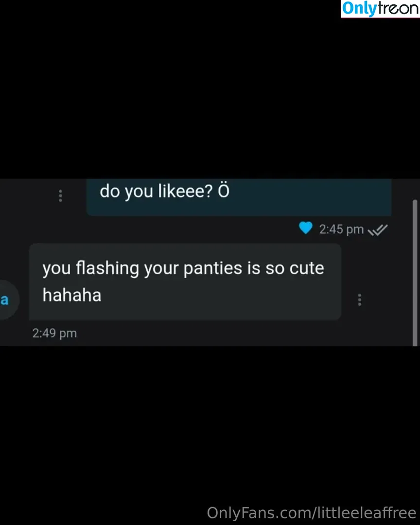Click the chat vertical scrollbar
The width and height of the screenshot is (420, 525).
[x=415, y=273]
